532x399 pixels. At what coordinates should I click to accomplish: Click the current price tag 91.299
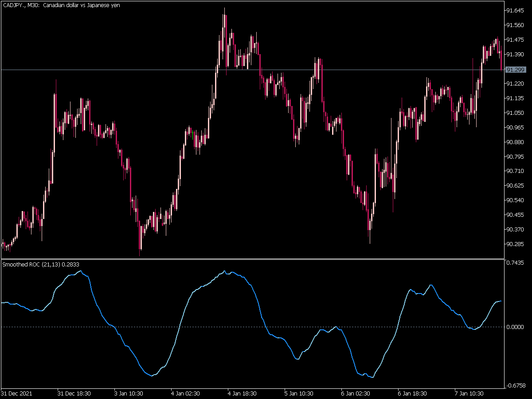[x=516, y=70]
